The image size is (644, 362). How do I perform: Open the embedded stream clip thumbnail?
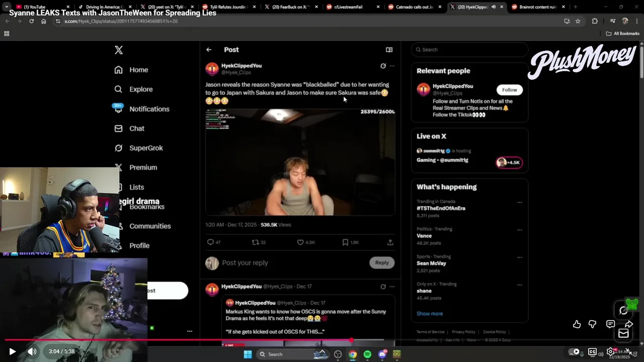(300, 162)
